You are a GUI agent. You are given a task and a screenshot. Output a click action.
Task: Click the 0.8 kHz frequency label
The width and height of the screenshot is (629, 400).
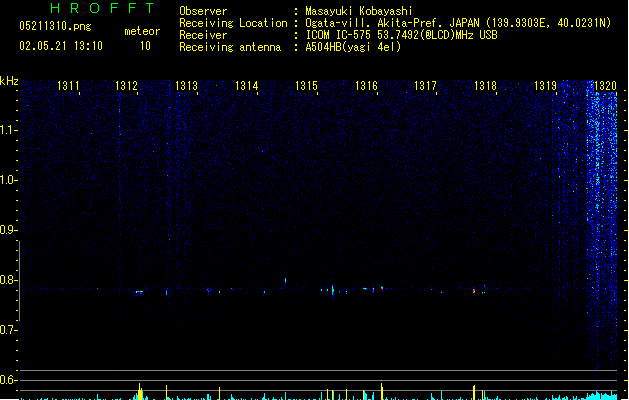click(x=8, y=280)
